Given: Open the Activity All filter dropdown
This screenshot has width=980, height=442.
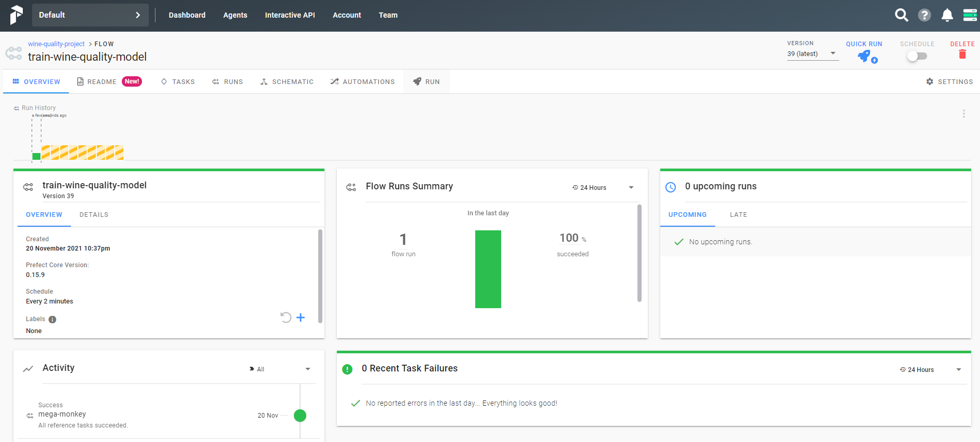Looking at the screenshot, I should pos(280,369).
